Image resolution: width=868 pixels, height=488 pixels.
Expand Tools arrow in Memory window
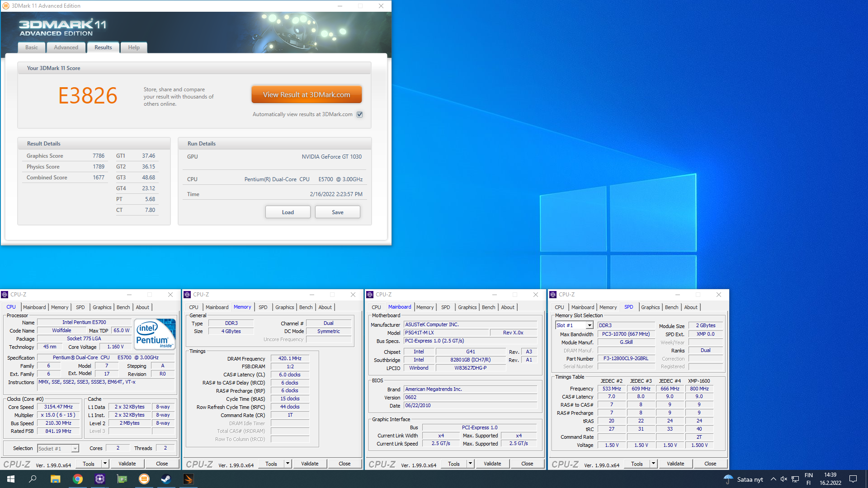click(x=288, y=464)
